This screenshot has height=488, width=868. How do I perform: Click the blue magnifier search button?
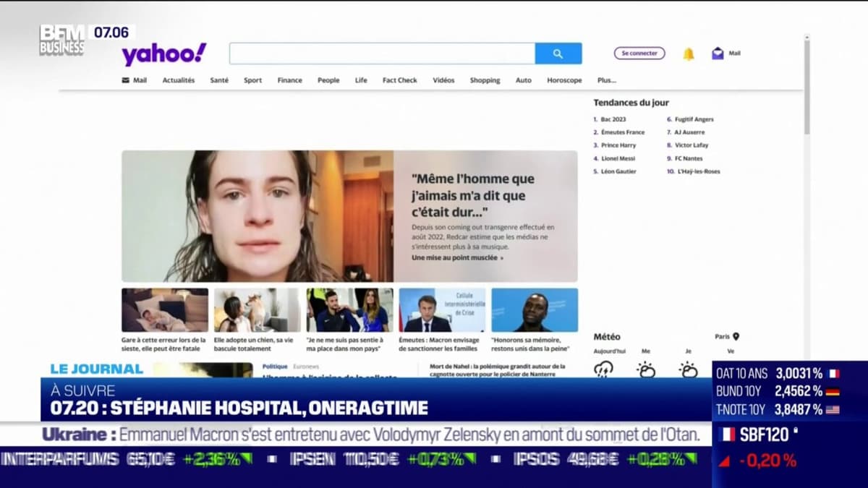coord(558,53)
